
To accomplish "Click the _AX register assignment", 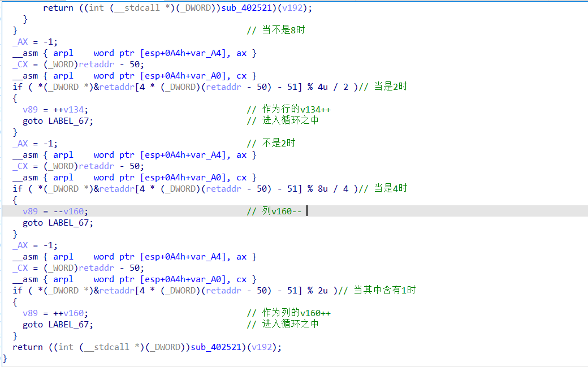I will [20, 41].
